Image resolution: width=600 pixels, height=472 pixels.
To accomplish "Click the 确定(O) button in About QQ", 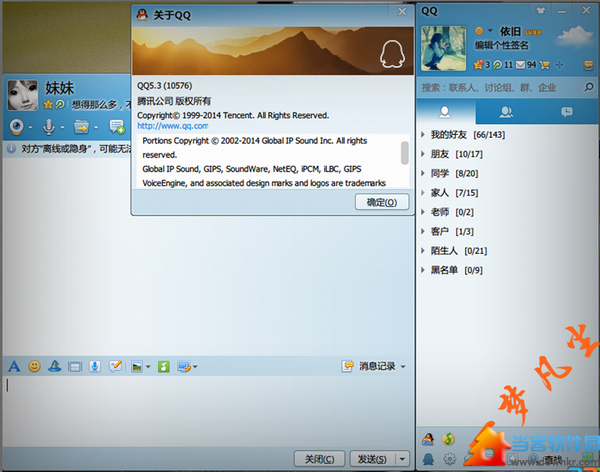I will [382, 202].
